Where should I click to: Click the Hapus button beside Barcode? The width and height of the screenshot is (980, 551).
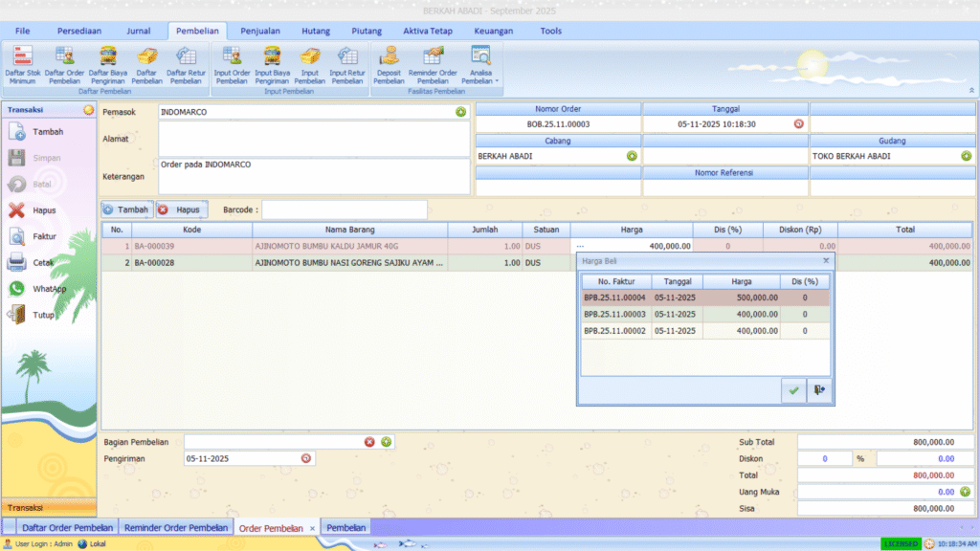[x=181, y=209]
